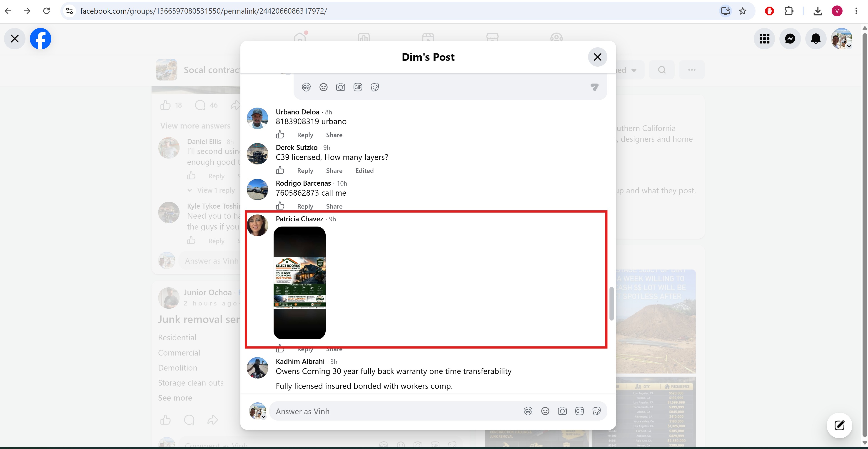Open Kadhim Albrahi's profile name
The image size is (868, 449).
[x=300, y=362]
